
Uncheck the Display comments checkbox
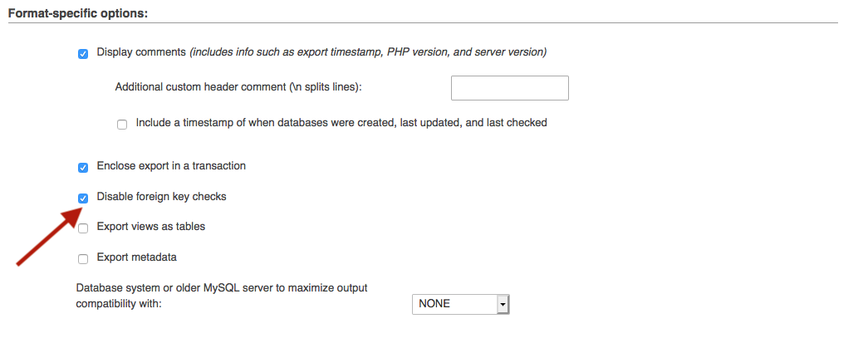pyautogui.click(x=83, y=54)
